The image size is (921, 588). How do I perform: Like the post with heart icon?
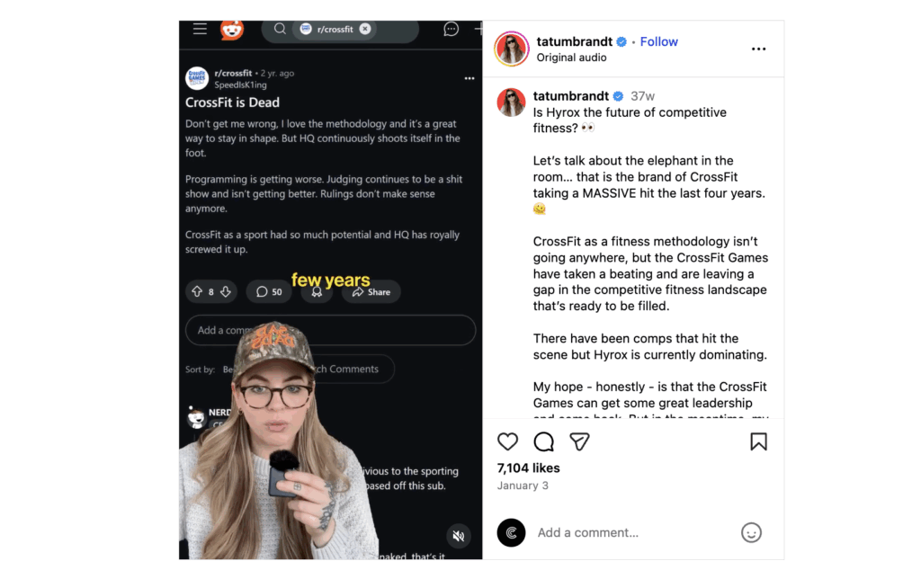tap(507, 441)
